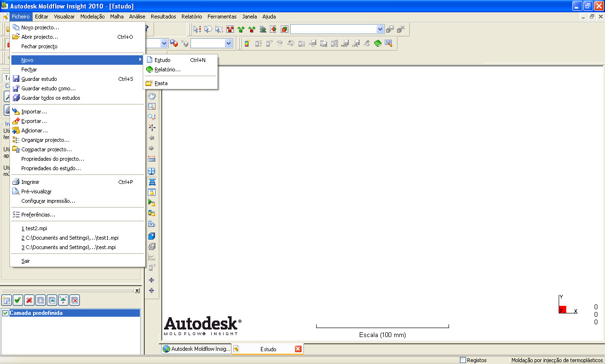Click the polygon selection tool icon
The width and height of the screenshot is (605, 364).
tap(219, 29)
